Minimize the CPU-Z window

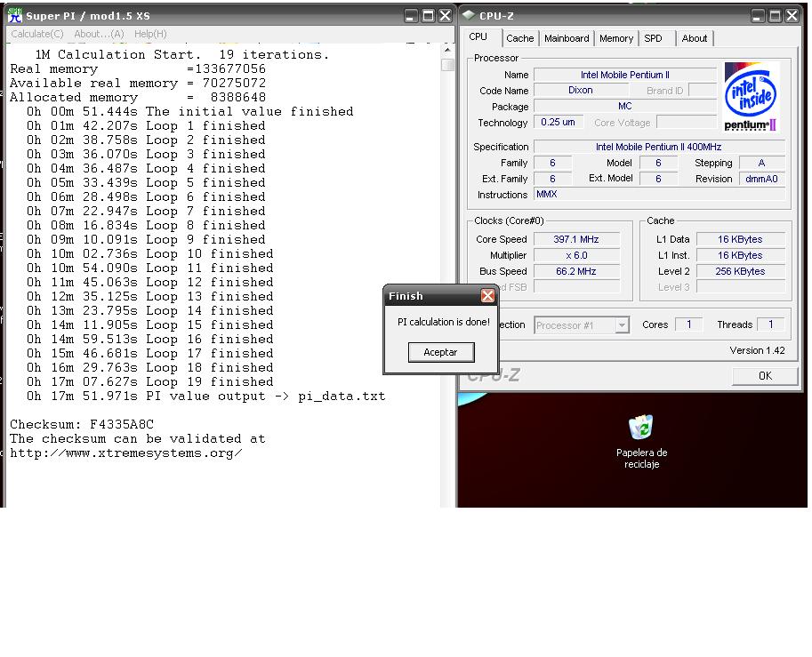758,16
